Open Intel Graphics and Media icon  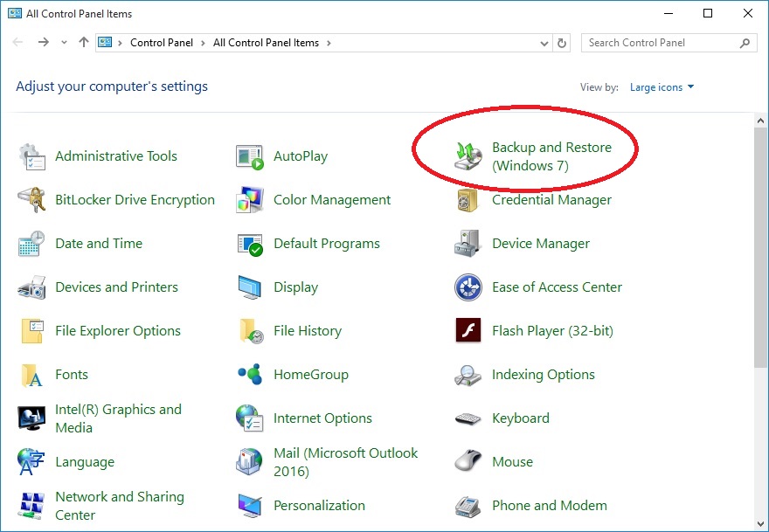point(31,418)
